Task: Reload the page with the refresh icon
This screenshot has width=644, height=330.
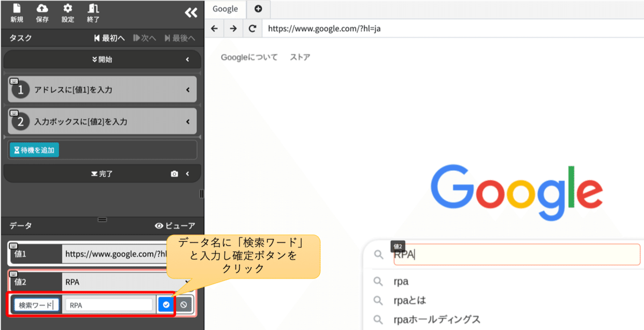Action: [252, 28]
